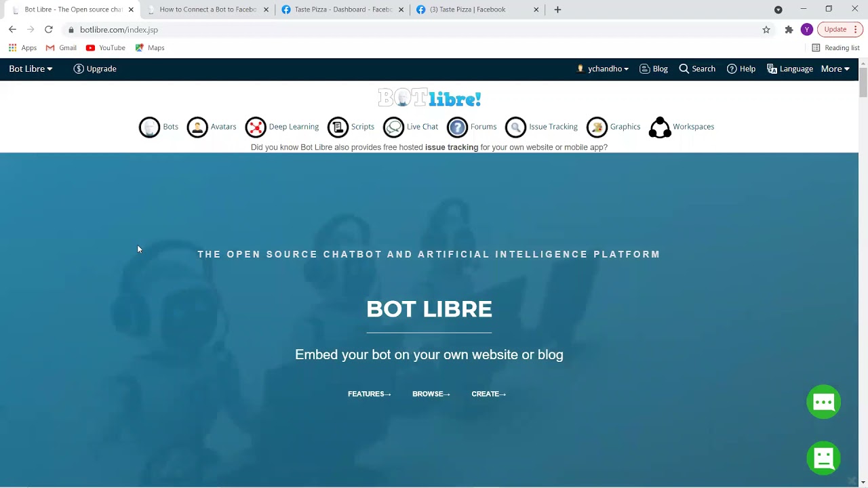Screen dimensions: 868x488
Task: Open the Bots section icon
Action: pos(149,127)
